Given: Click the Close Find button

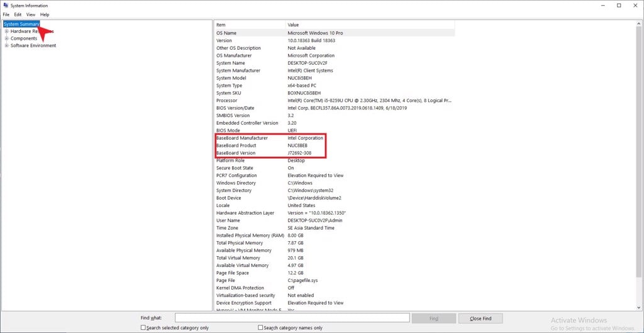Looking at the screenshot, I should coord(480,318).
